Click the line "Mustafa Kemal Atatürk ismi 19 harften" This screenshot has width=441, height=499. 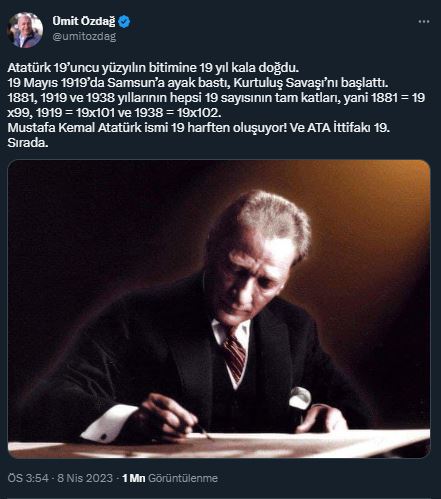198,128
